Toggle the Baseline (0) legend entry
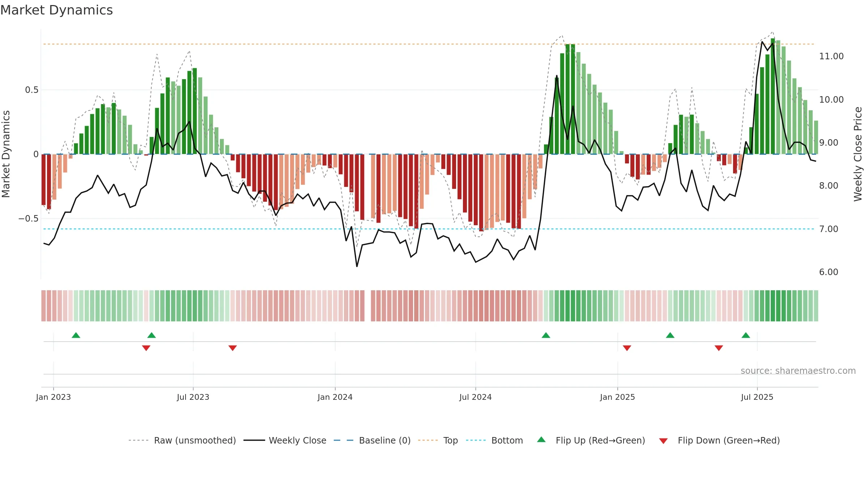The width and height of the screenshot is (868, 488). click(x=372, y=440)
